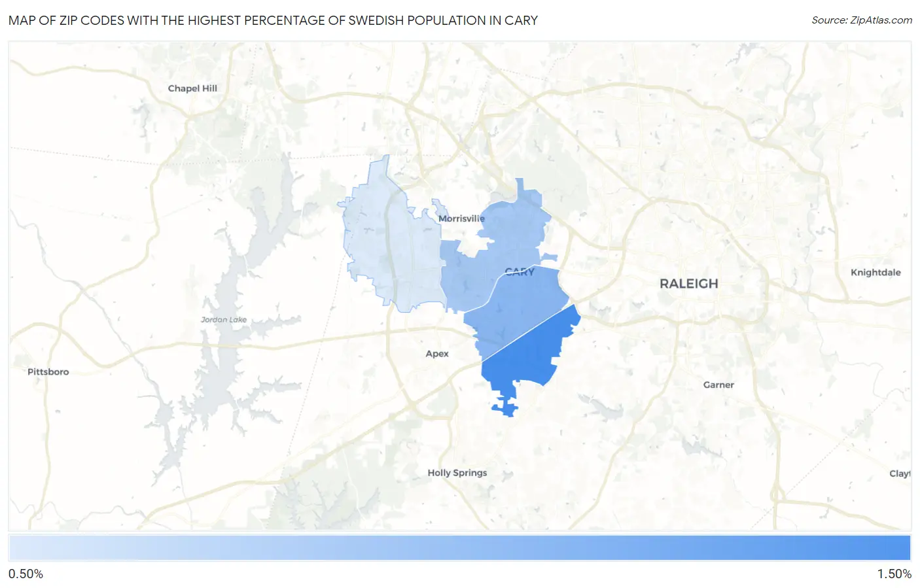
Task: Click the 1.50% legend maximum value
Action: [x=894, y=574]
